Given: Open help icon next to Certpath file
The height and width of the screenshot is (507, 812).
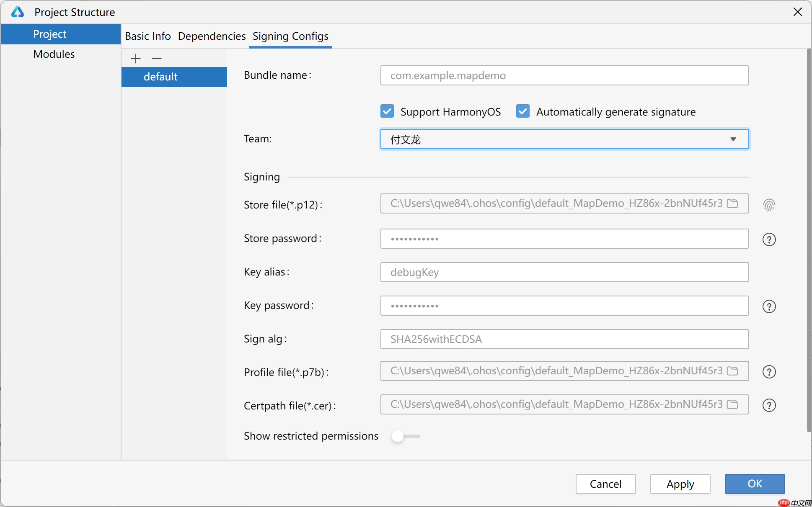Looking at the screenshot, I should tap(769, 405).
